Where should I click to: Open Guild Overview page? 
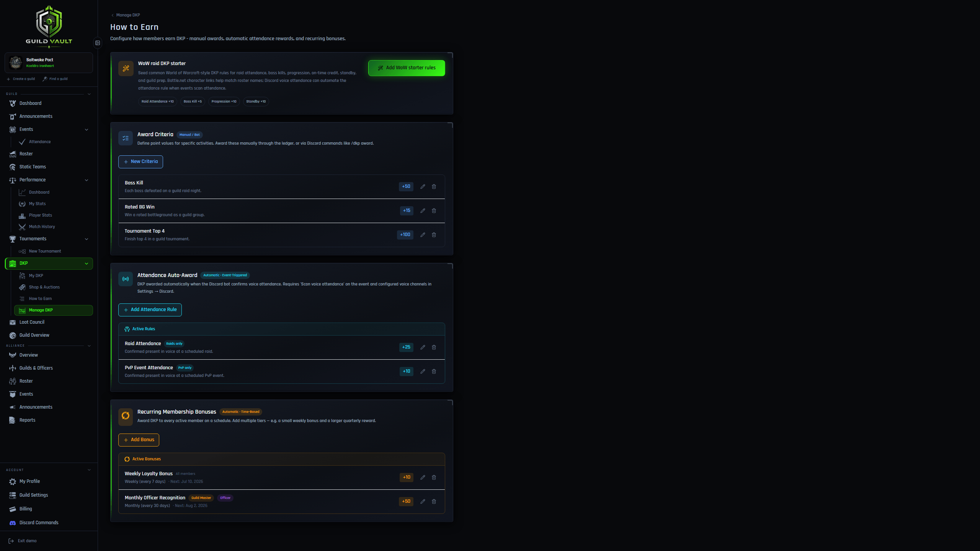coord(49,335)
